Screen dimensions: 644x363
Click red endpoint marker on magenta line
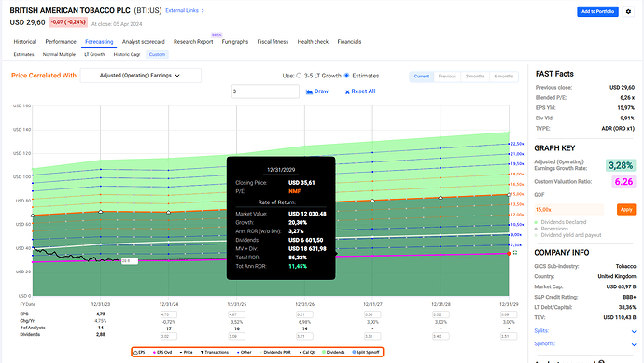[509, 254]
